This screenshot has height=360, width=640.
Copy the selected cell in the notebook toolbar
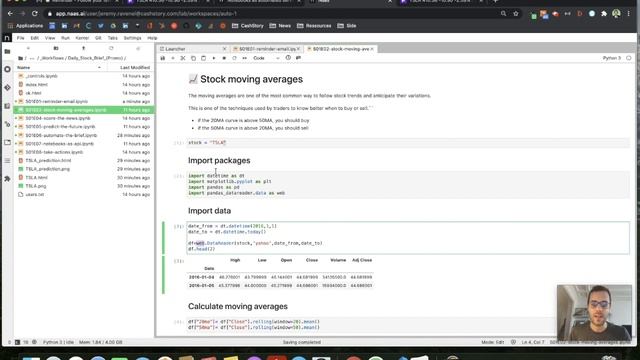(193, 58)
